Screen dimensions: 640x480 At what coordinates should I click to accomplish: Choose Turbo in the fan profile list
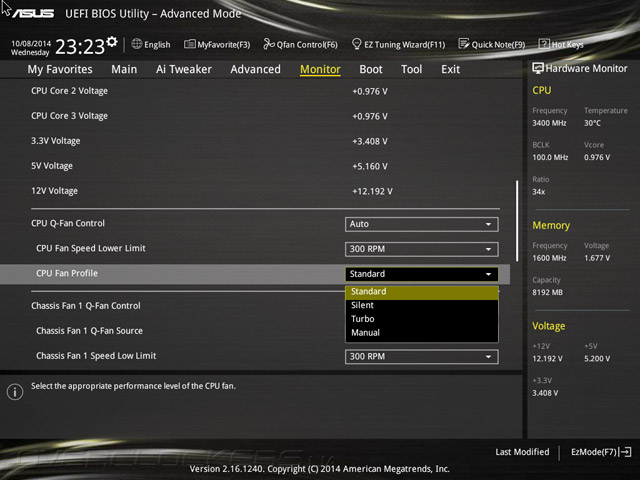pos(422,319)
